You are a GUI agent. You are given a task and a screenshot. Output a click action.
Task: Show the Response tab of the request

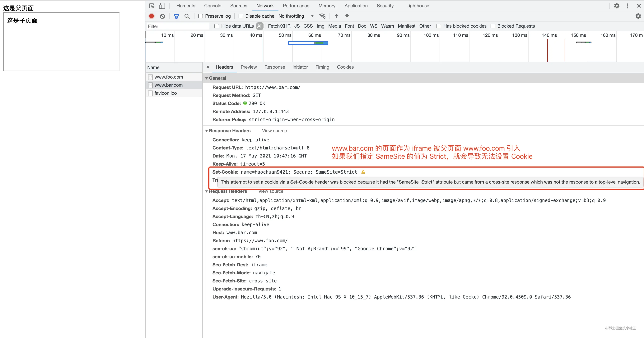point(274,67)
